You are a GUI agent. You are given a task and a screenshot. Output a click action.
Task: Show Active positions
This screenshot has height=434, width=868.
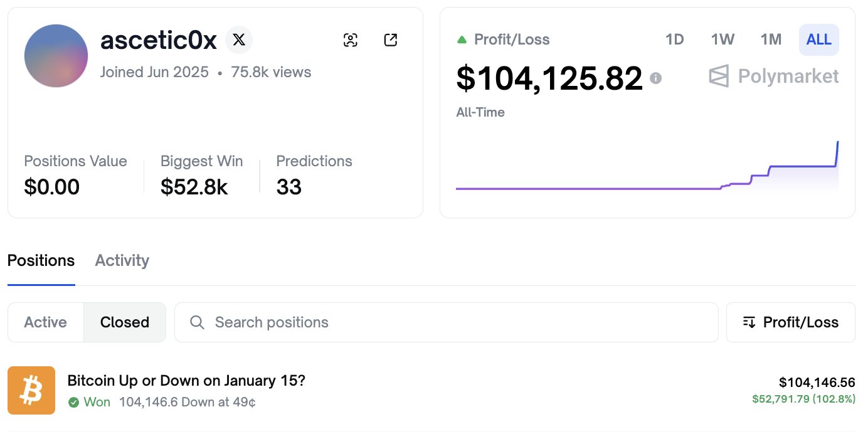coord(45,322)
